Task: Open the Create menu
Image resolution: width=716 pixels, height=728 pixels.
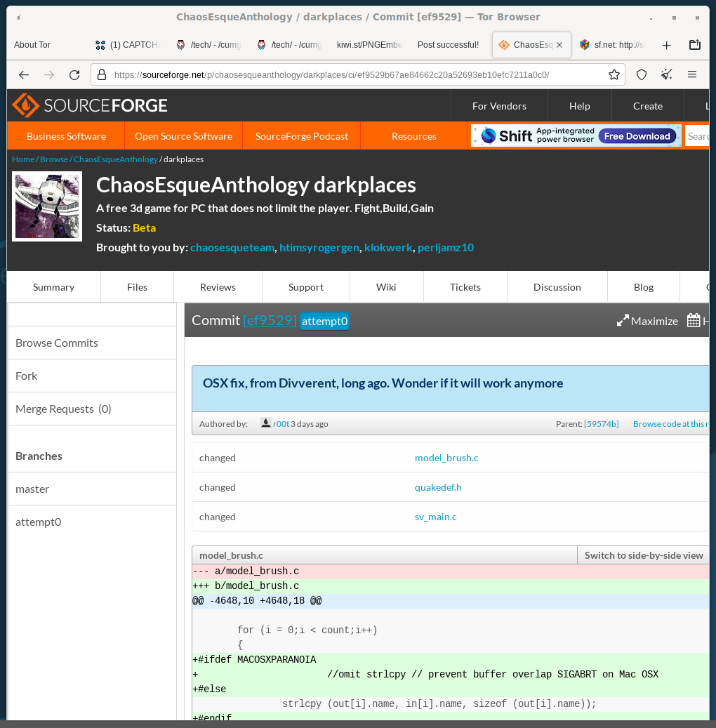Action: [x=648, y=106]
